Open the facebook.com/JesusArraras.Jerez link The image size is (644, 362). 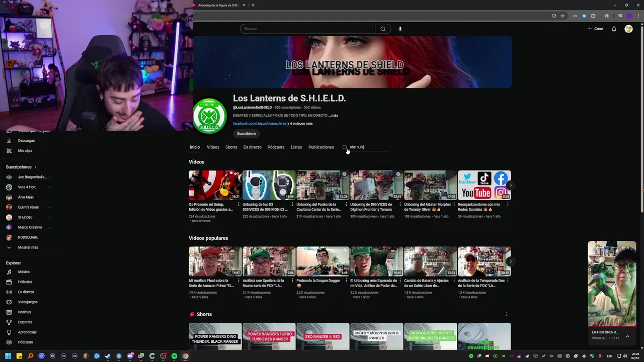260,123
